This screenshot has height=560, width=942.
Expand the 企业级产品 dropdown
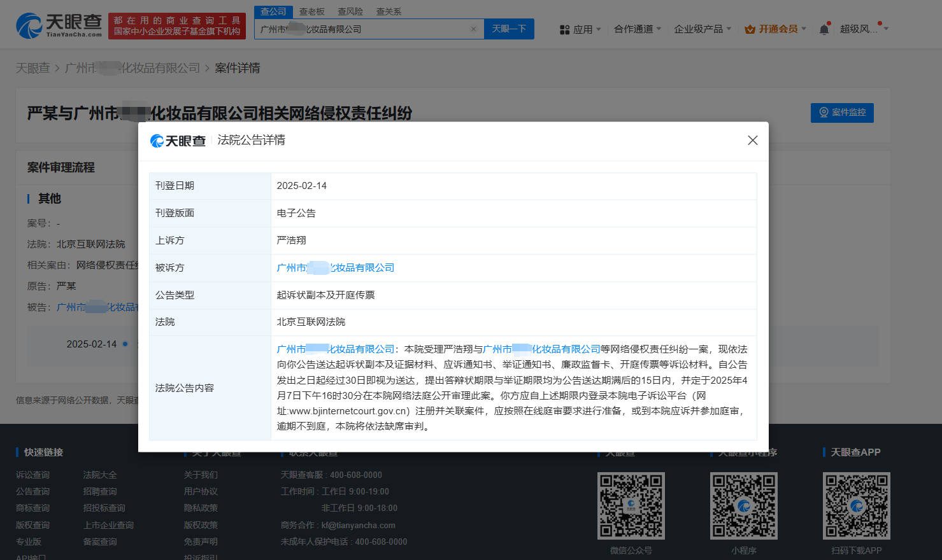[703, 29]
